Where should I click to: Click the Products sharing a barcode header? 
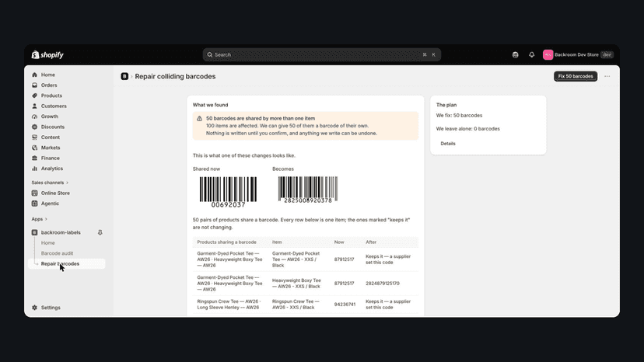226,242
